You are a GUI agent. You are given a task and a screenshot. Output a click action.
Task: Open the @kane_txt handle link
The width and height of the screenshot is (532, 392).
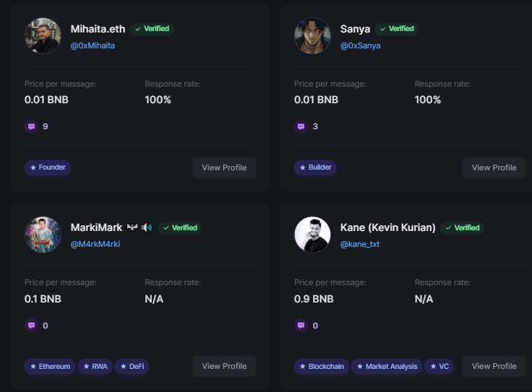(360, 244)
